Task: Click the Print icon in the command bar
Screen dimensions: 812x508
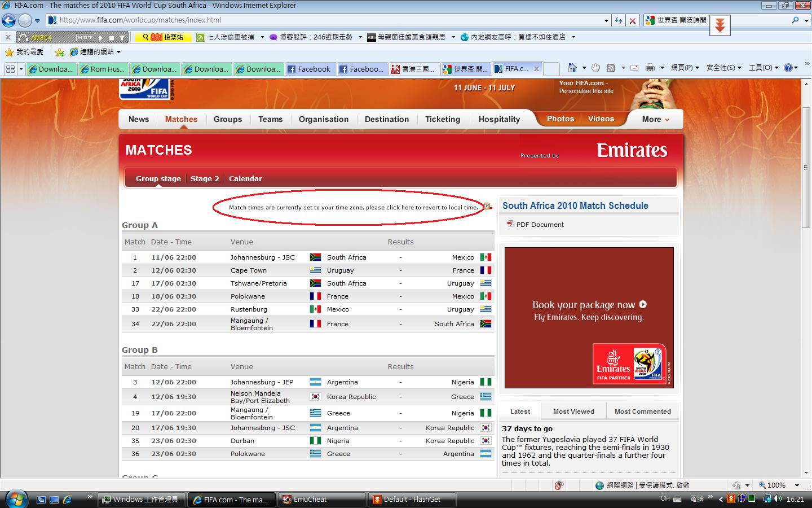Action: (x=650, y=68)
